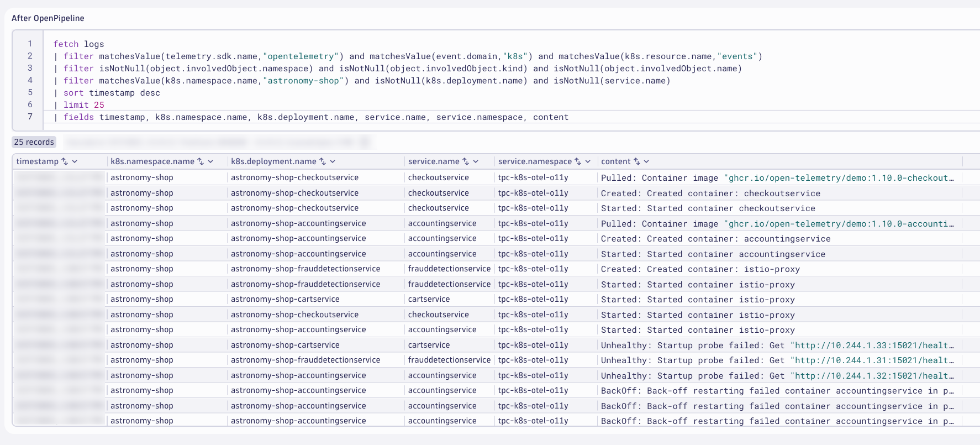Image resolution: width=980 pixels, height=445 pixels.
Task: Sort by service.name column icon
Action: pos(466,161)
